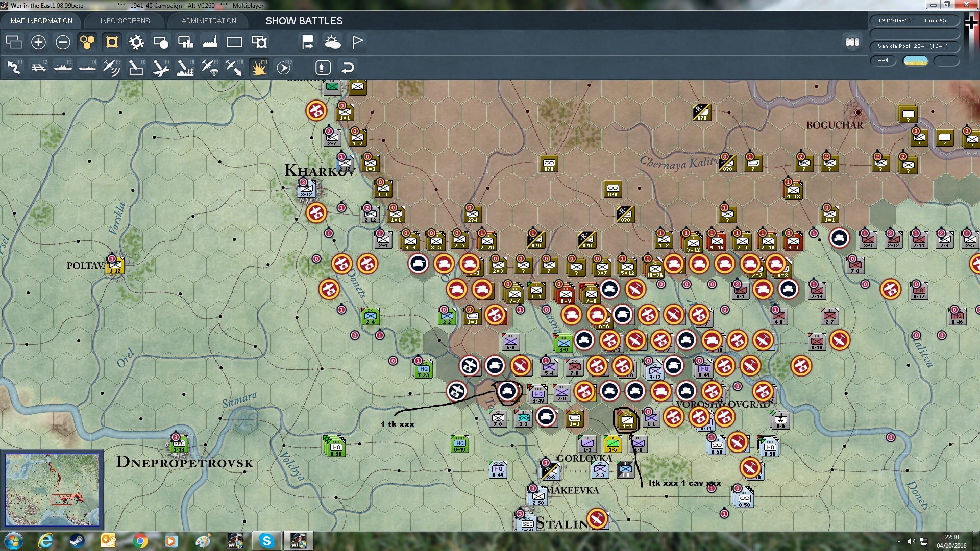Select F6 bomb unit mode icon
980x551 pixels.
[x=136, y=67]
